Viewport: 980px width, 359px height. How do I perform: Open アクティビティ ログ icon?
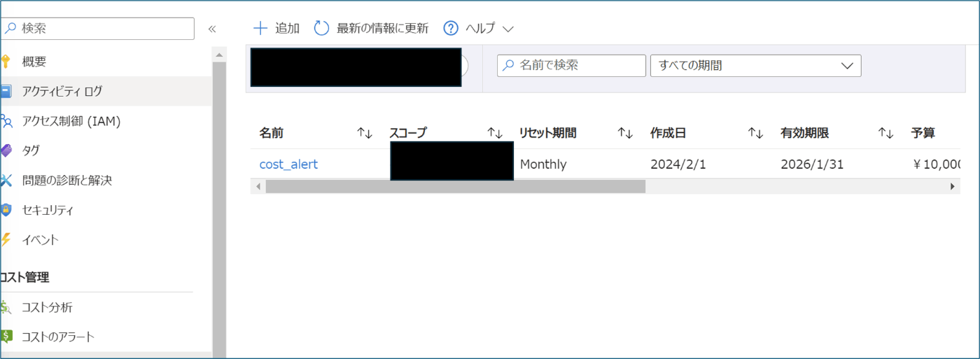(x=6, y=91)
